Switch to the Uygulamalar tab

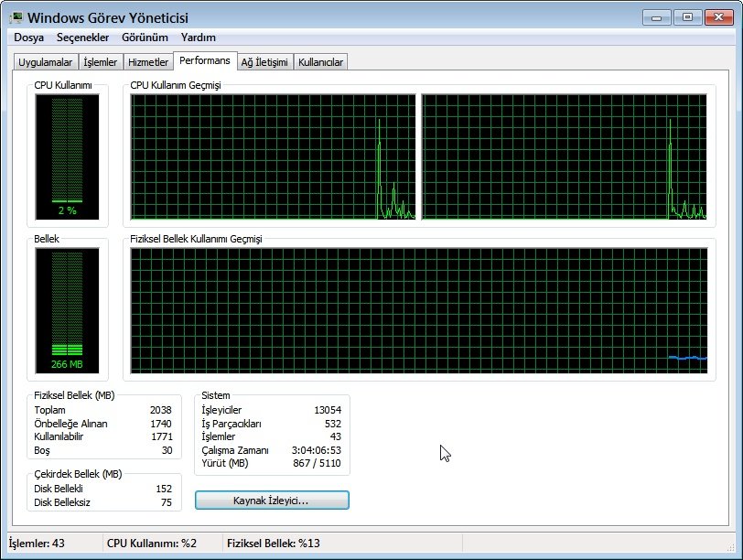click(46, 62)
